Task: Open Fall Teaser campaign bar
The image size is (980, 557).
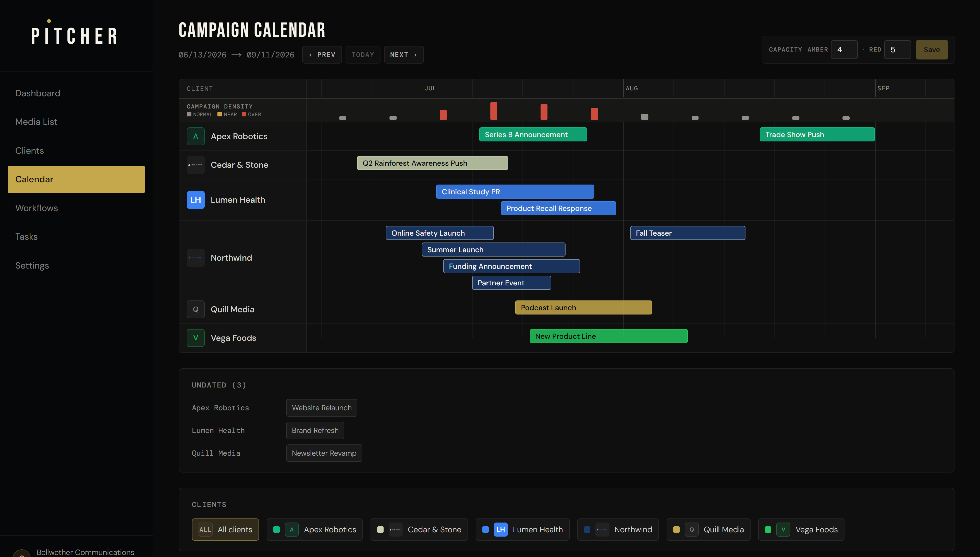Action: 688,233
